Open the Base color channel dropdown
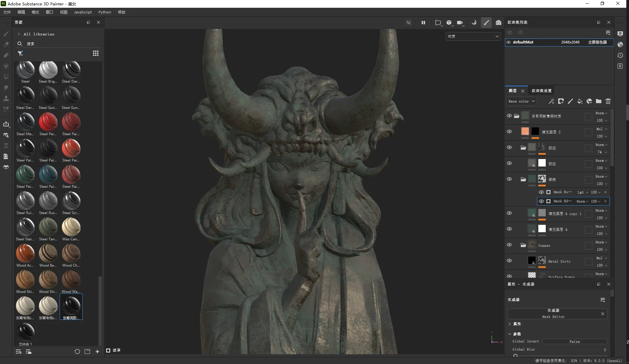629x364 pixels. [x=521, y=101]
